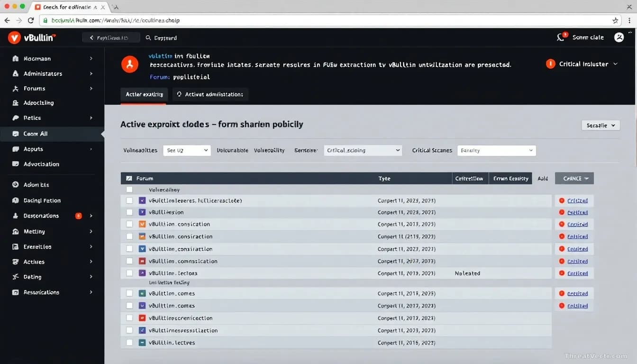Open the user profile avatar icon
The image size is (637, 364).
click(619, 37)
